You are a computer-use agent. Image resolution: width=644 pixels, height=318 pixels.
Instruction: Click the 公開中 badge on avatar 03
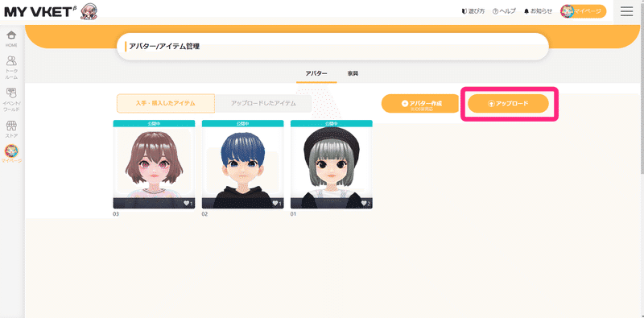tap(154, 123)
